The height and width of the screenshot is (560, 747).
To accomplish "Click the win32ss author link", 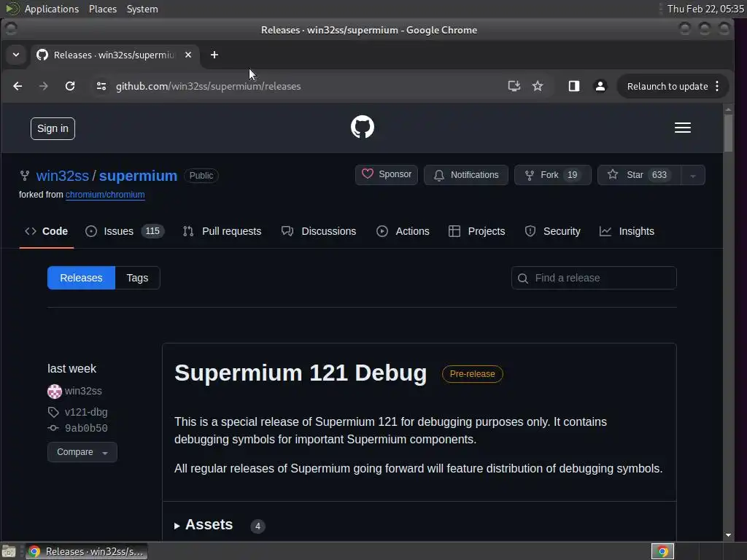I will click(x=83, y=392).
